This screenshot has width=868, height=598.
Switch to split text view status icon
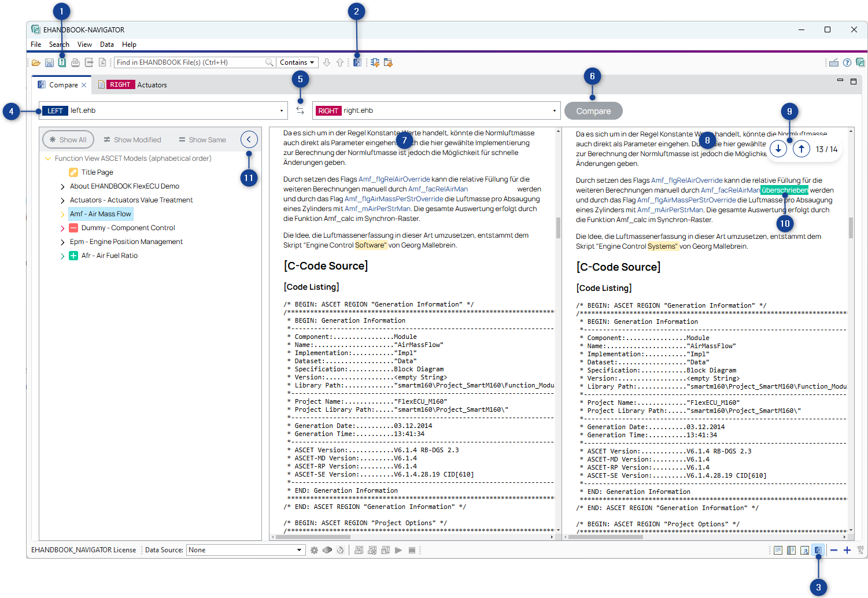point(791,550)
